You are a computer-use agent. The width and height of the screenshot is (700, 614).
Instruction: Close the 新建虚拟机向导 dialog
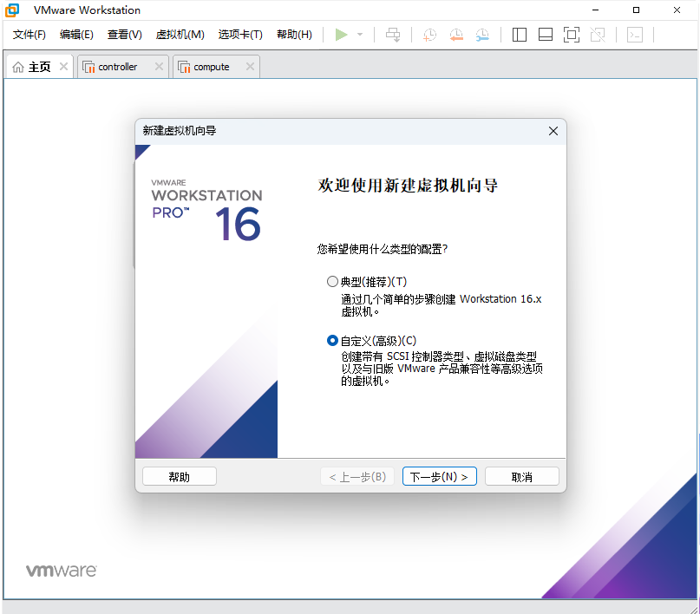point(553,131)
